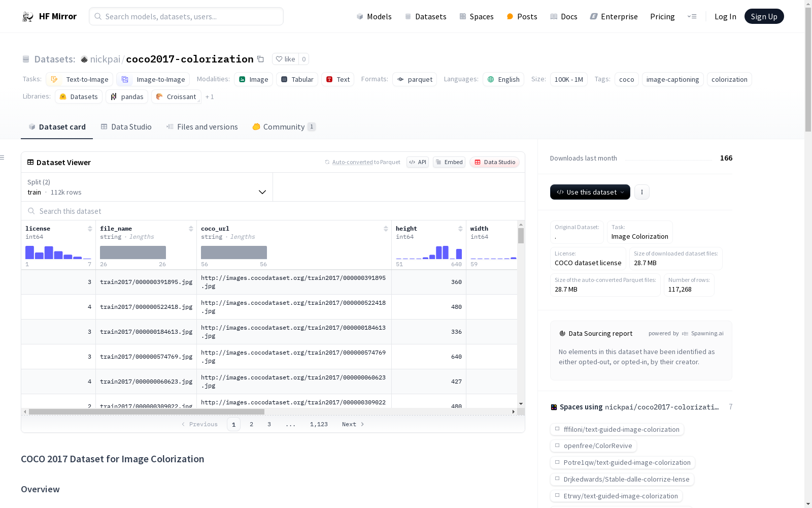This screenshot has width=812, height=508.
Task: Click the Spawning.ai powered-by link
Action: pos(703,333)
